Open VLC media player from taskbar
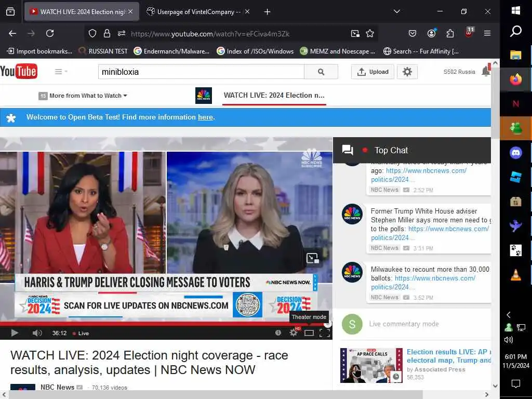 516,274
